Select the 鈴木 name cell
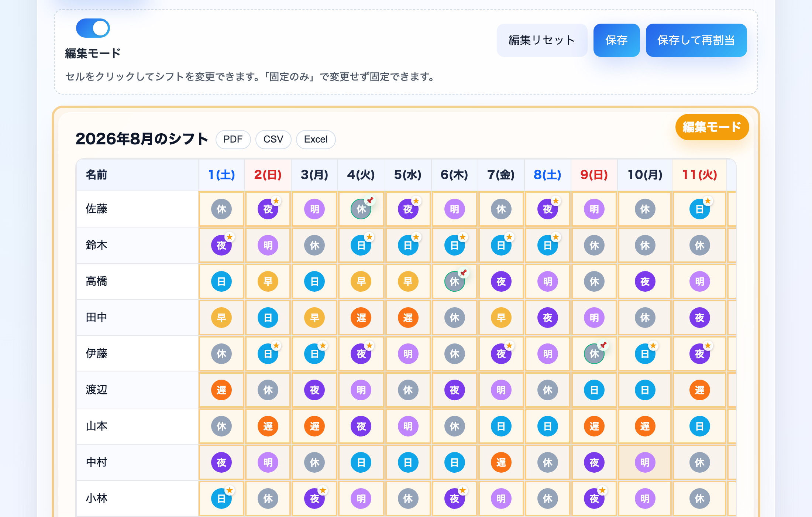 137,245
